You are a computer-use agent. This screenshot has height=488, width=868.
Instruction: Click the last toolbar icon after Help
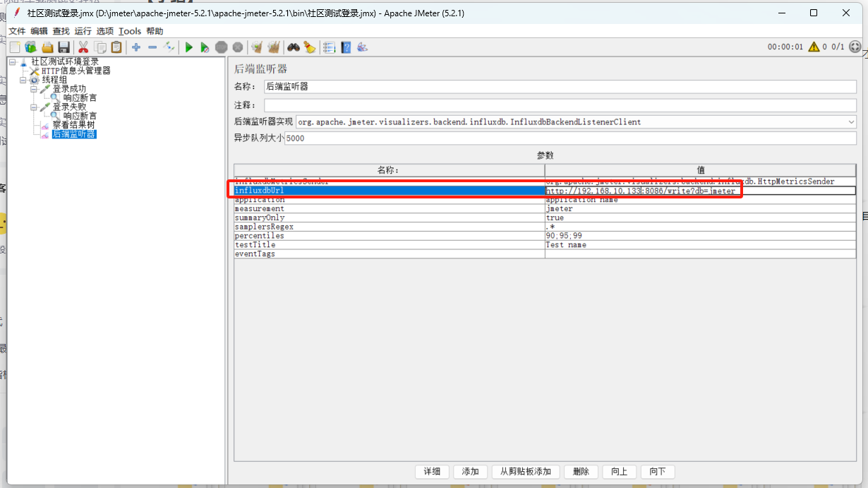point(363,47)
